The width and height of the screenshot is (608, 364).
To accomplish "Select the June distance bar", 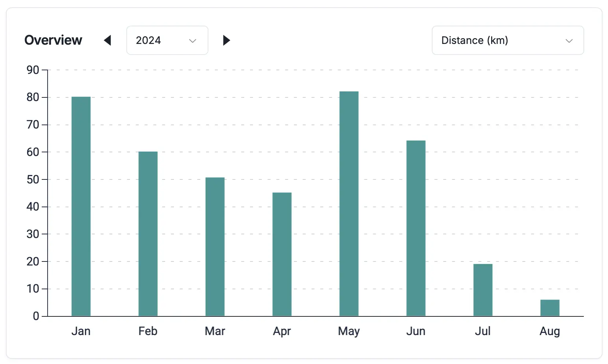I will tap(416, 227).
